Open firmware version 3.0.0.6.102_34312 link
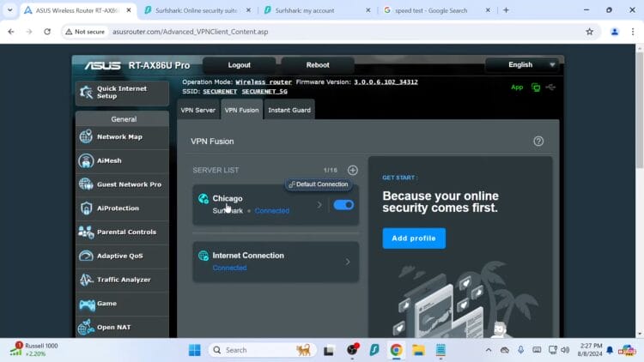This screenshot has width=644, height=362. point(386,82)
